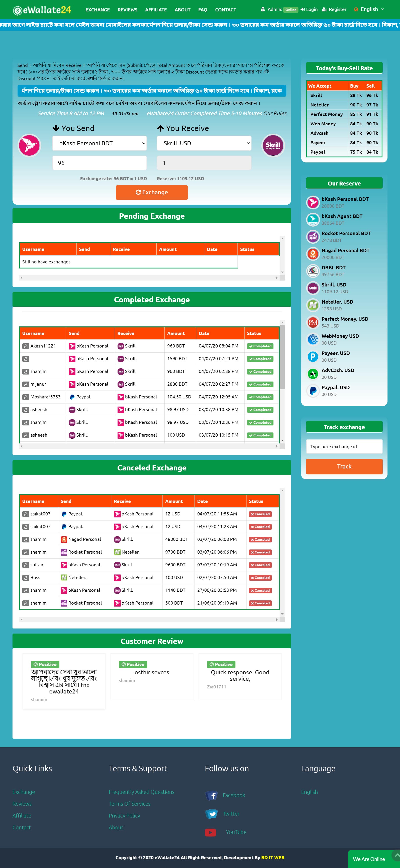Click the Facebook icon in the footer
Screen dimensions: 400x868
click(211, 795)
